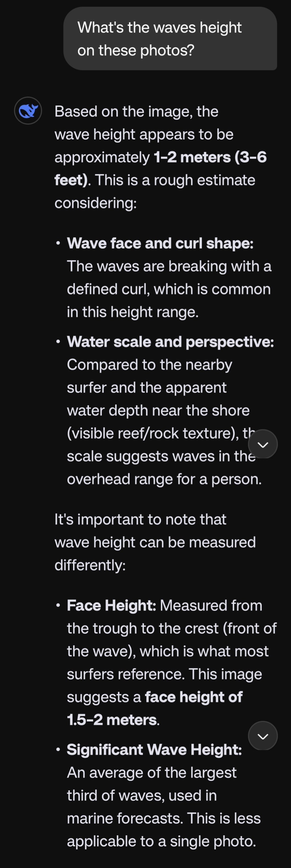The height and width of the screenshot is (868, 291).
Task: Tap the user message about waves height
Action: [170, 39]
